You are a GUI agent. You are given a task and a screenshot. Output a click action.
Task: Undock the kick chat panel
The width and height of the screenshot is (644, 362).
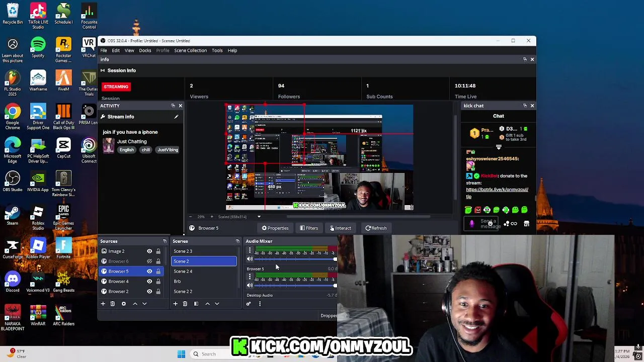[525, 106]
